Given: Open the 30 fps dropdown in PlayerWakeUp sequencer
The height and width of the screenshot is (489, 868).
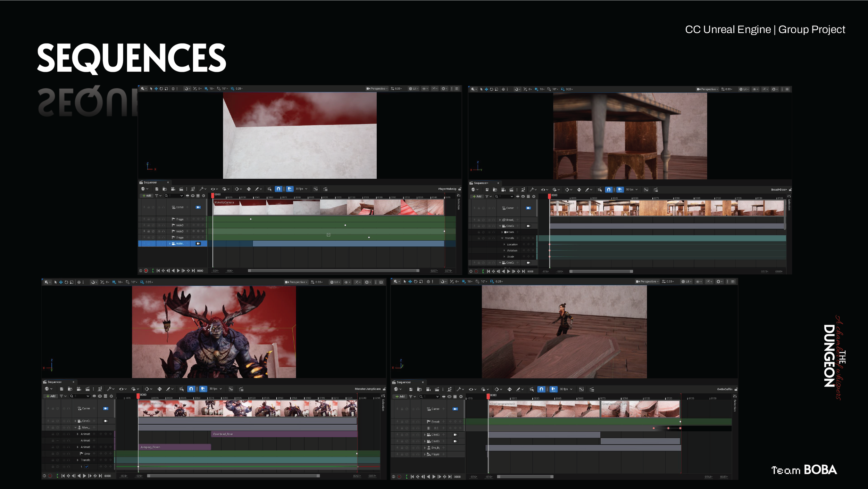Looking at the screenshot, I should tap(301, 189).
